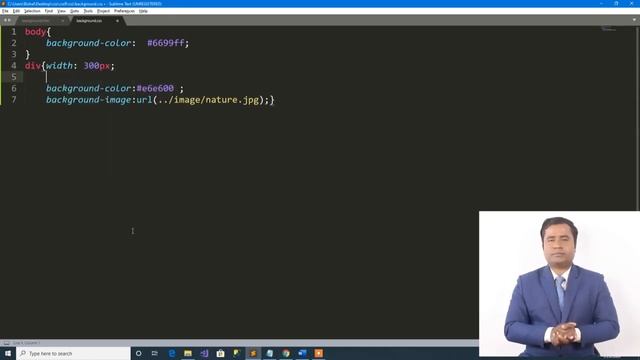
Task: Open the Windows Start menu
Action: pyautogui.click(x=8, y=353)
